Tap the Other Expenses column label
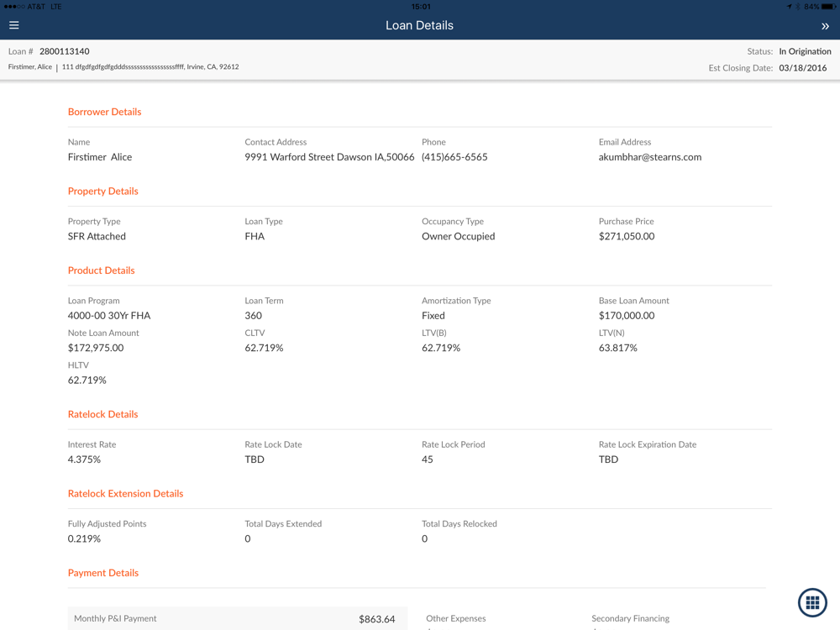 click(x=455, y=618)
